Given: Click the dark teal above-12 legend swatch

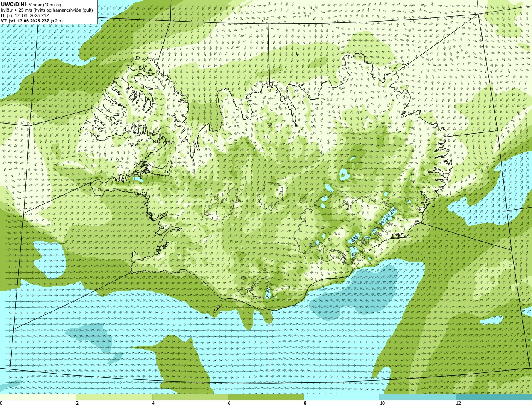Looking at the screenshot, I should coord(494,397).
